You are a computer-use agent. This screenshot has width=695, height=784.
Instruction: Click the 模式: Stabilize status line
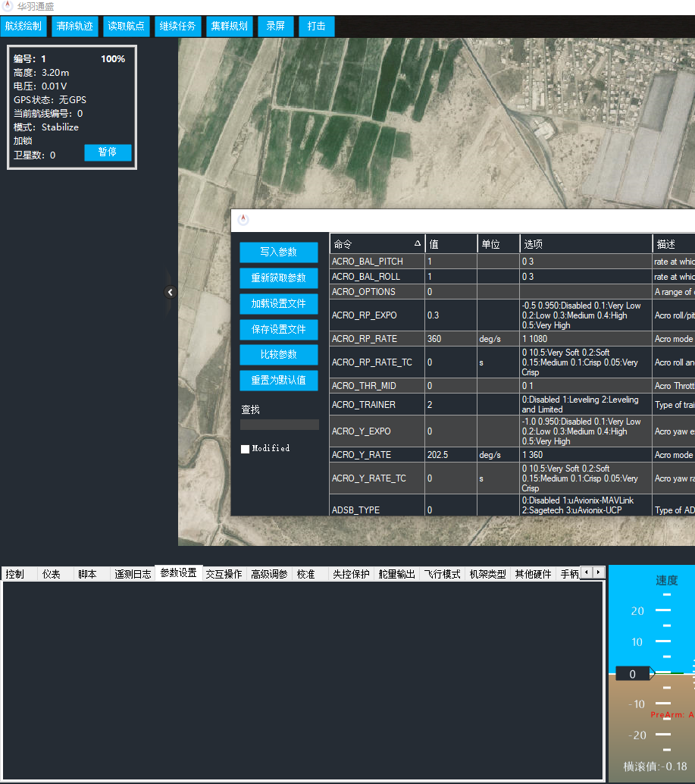[x=46, y=127]
